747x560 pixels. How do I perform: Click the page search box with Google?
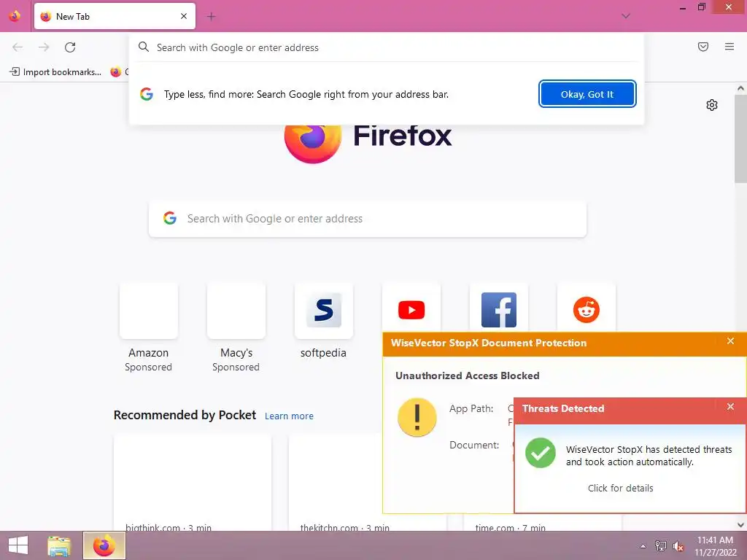pyautogui.click(x=368, y=219)
